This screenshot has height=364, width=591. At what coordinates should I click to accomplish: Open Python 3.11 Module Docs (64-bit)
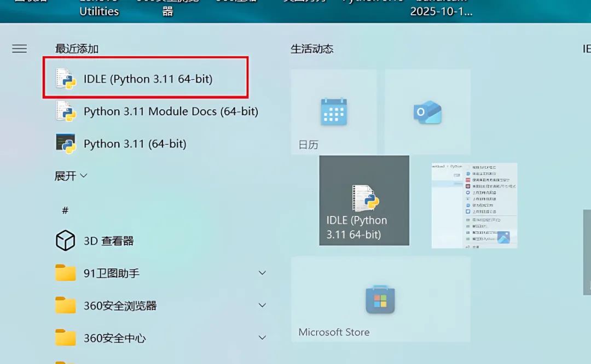click(x=157, y=111)
